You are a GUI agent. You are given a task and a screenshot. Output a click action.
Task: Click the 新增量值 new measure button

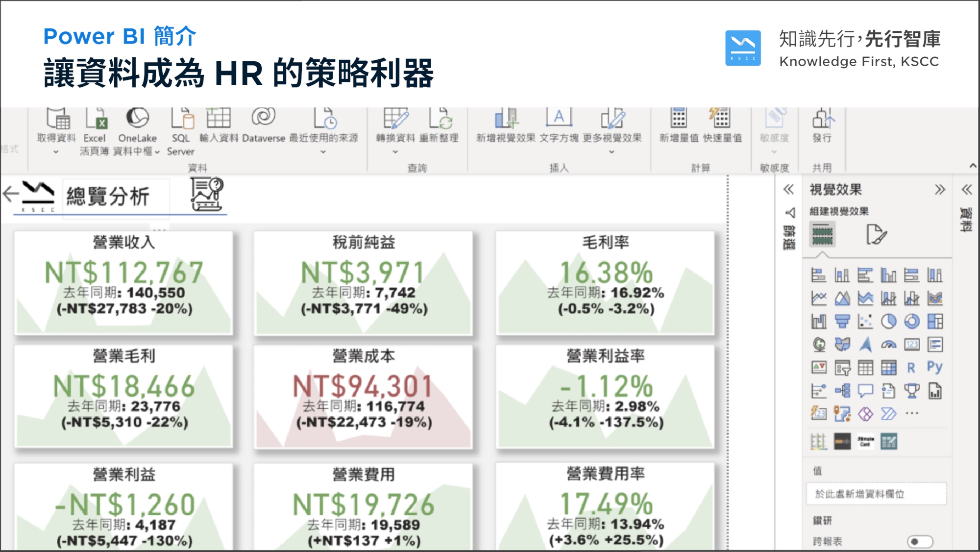click(x=679, y=126)
